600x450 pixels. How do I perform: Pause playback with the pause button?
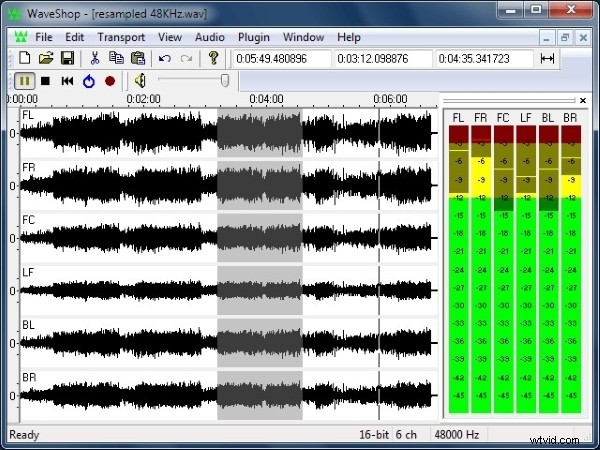24,81
